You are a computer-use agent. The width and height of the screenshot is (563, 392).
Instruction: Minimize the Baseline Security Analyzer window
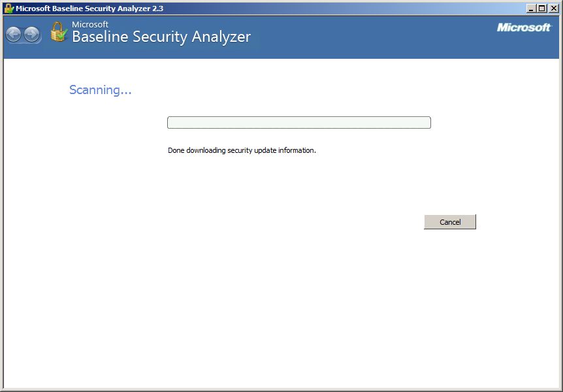tap(532, 8)
